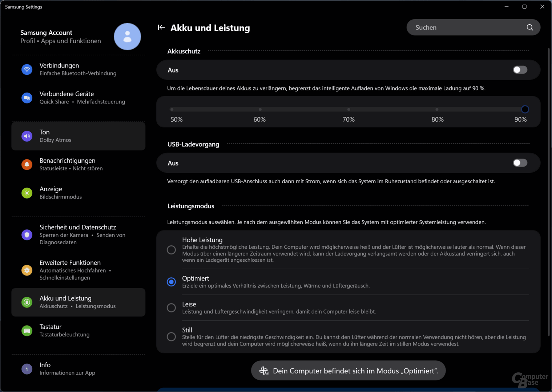Click the Verbindungen Wi-Fi icon
The height and width of the screenshot is (392, 552).
[x=27, y=69]
